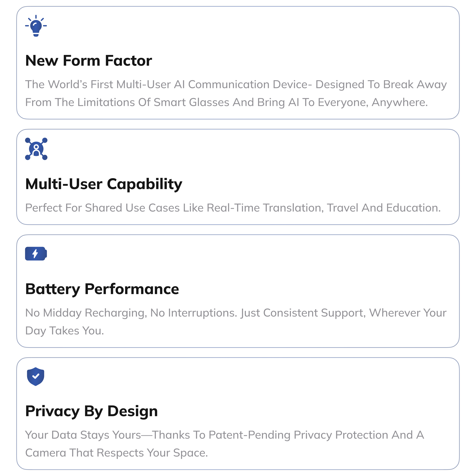Click the multi-user network icon
Image resolution: width=476 pixels, height=476 pixels.
pyautogui.click(x=36, y=149)
